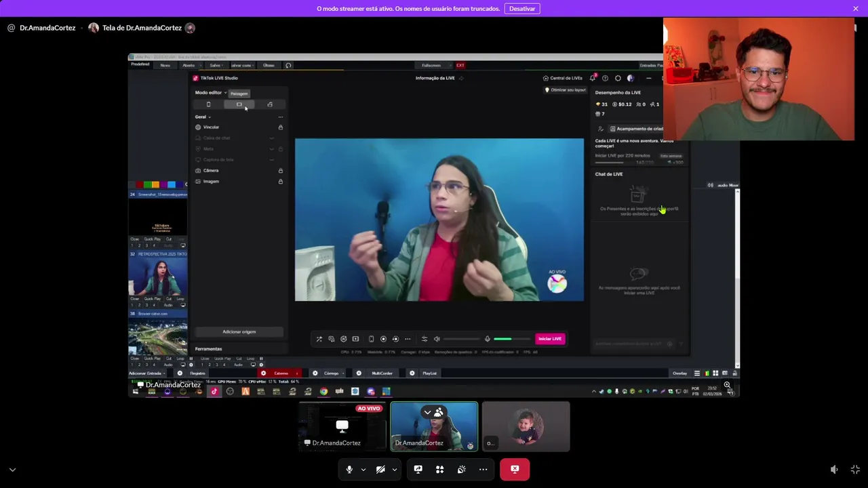Open the Ferramentas section
The image size is (868, 488).
coord(208,349)
